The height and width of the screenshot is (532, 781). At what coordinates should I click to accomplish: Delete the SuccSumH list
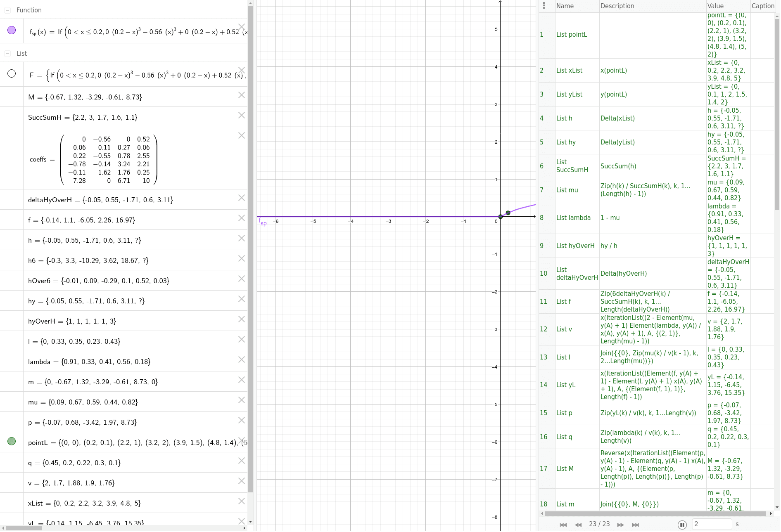(x=242, y=115)
